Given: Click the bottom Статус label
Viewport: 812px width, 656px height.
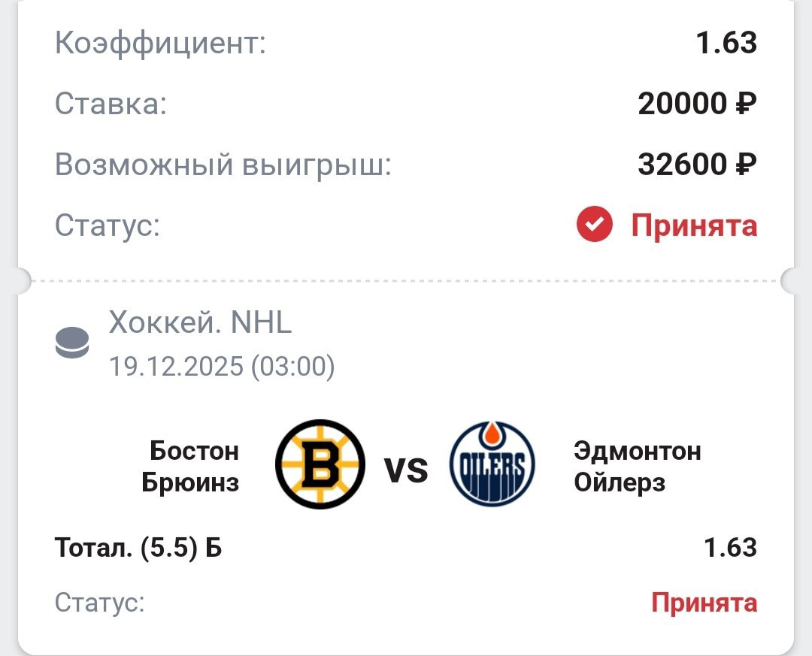Looking at the screenshot, I should point(99,602).
